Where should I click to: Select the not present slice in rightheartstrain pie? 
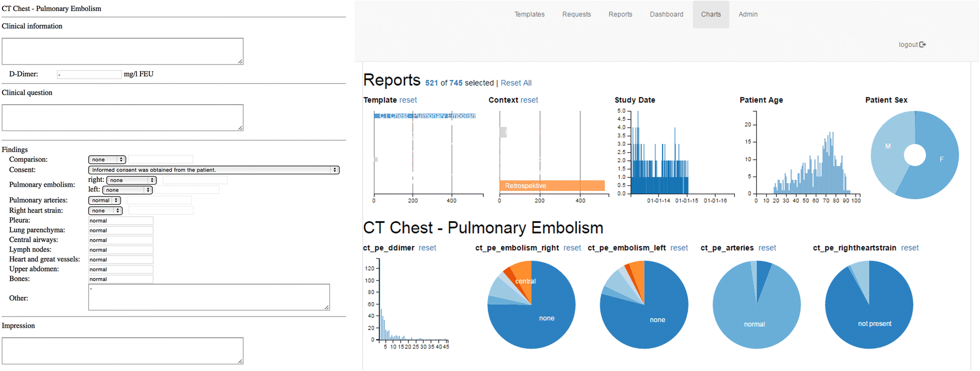click(x=874, y=324)
